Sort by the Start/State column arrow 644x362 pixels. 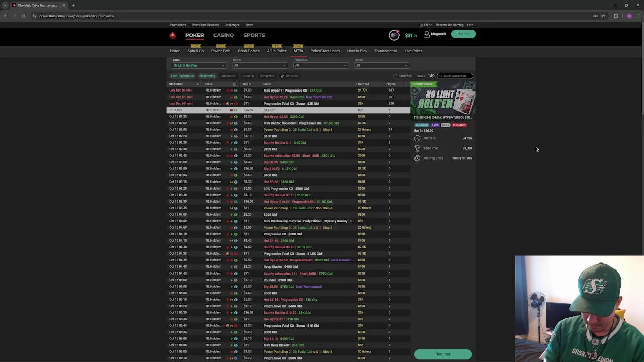coord(198,84)
